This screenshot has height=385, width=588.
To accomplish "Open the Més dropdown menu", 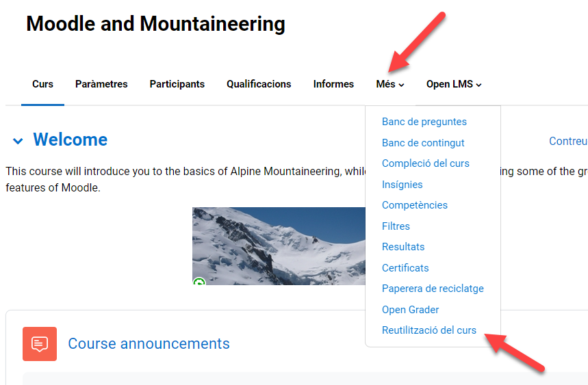I will (x=389, y=84).
